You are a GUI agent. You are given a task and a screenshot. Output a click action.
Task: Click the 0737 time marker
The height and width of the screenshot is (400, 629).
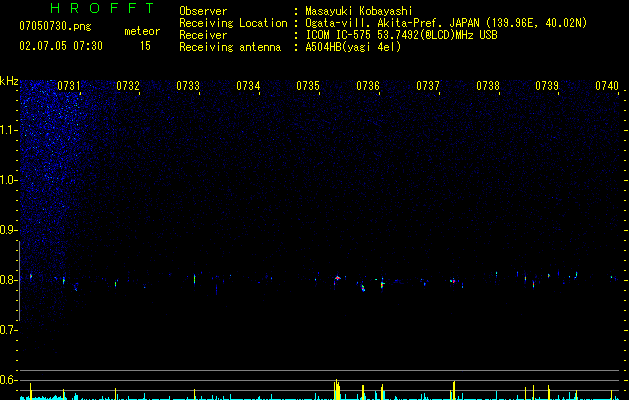click(428, 86)
